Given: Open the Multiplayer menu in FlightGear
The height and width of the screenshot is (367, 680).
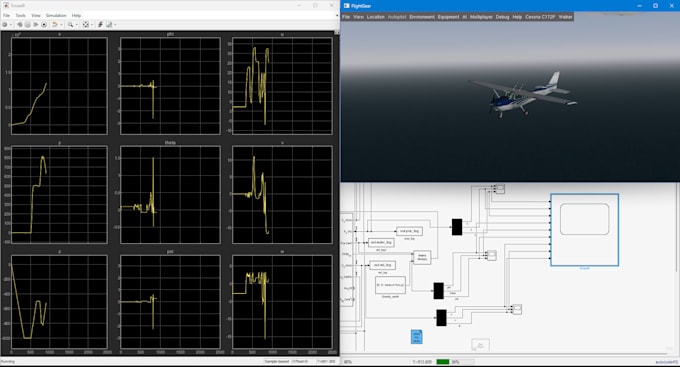Looking at the screenshot, I should [x=481, y=17].
